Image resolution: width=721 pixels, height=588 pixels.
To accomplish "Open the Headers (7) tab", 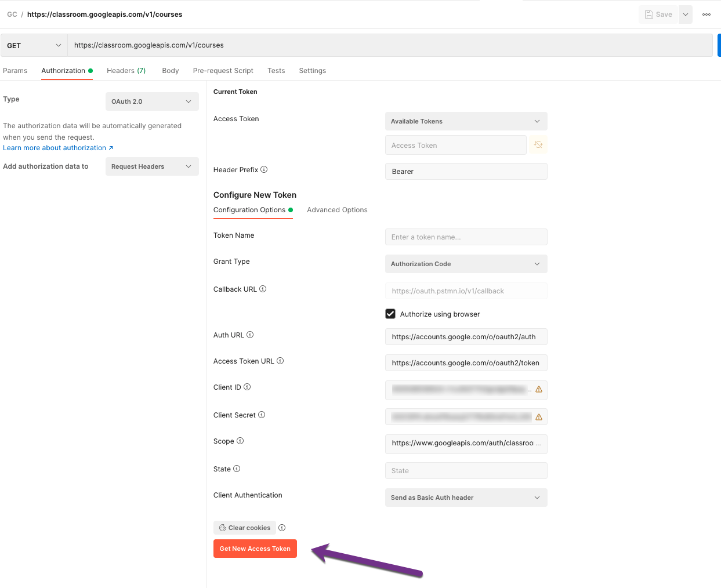I will click(x=126, y=71).
